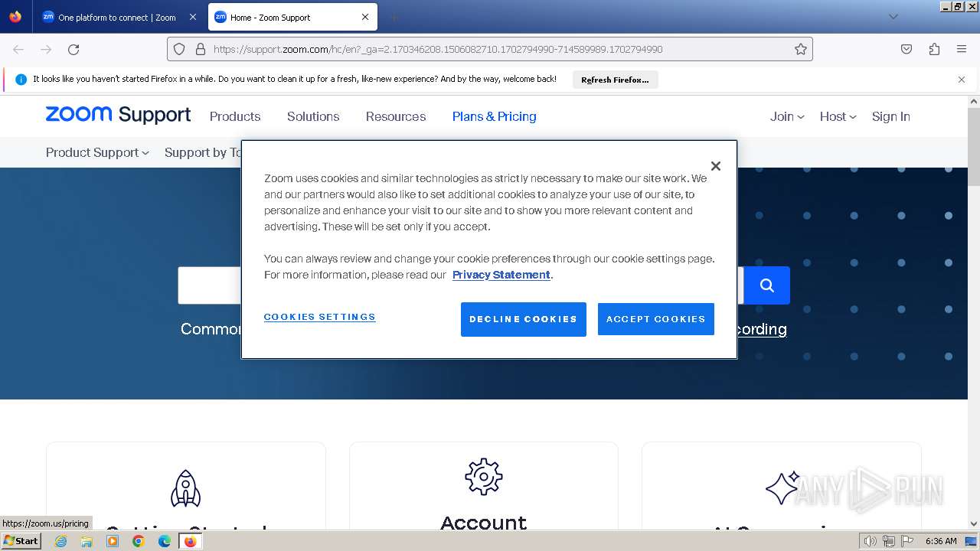Image resolution: width=980 pixels, height=551 pixels.
Task: Close the One platform to connect tab
Action: (192, 17)
